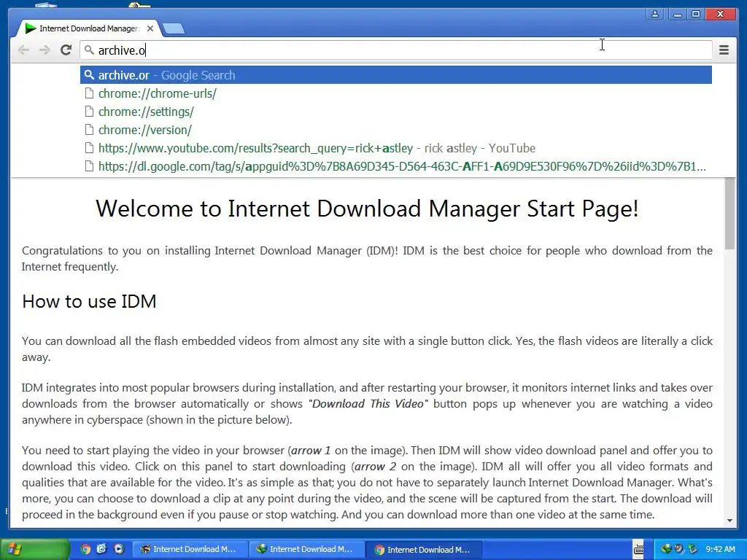The image size is (747, 560).
Task: Click the second system tray icon
Action: pos(679,549)
